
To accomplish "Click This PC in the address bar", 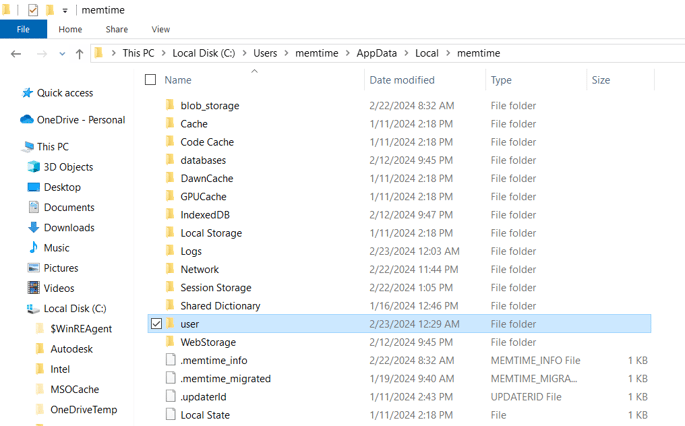I will [x=138, y=53].
